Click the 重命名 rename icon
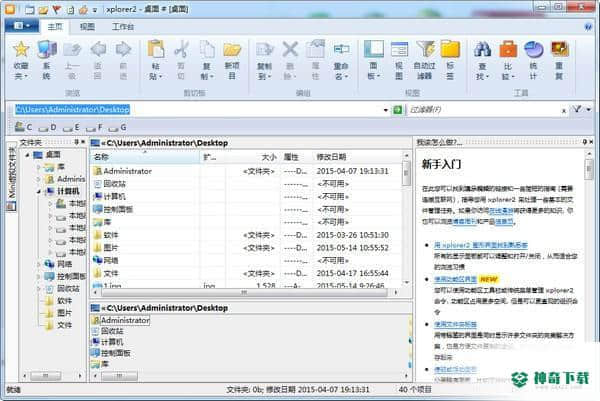The height and width of the screenshot is (401, 600). pyautogui.click(x=341, y=60)
